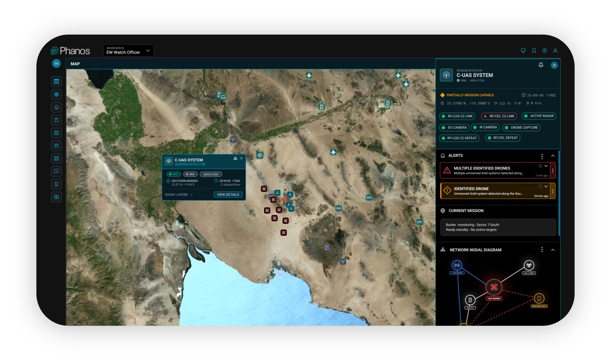Expand SHOW LAYERS in map popup
This screenshot has width=611, height=364.
pos(179,195)
